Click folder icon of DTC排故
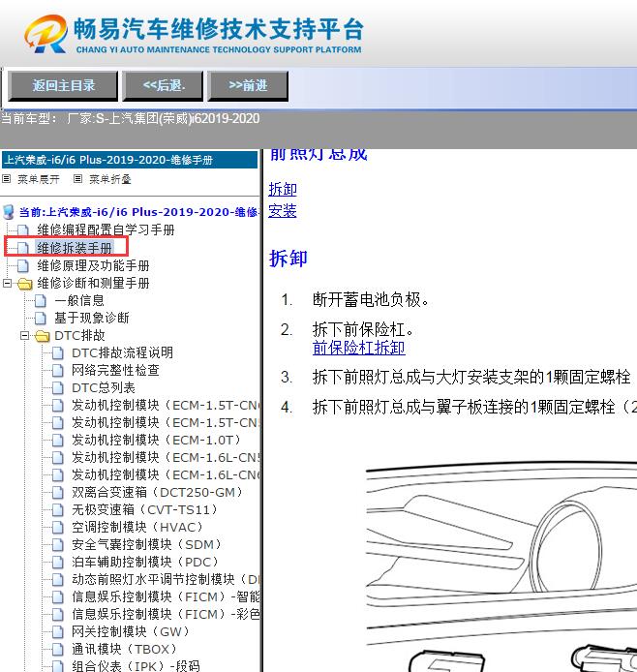Viewport: 637px width, 672px height. pyautogui.click(x=43, y=336)
